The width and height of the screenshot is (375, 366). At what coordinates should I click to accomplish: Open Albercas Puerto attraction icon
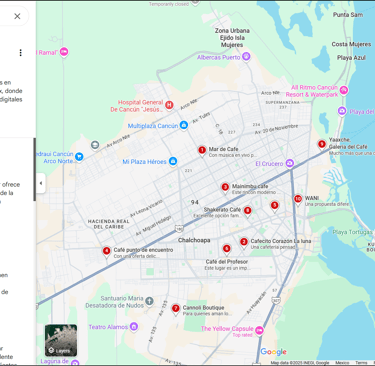point(246,57)
